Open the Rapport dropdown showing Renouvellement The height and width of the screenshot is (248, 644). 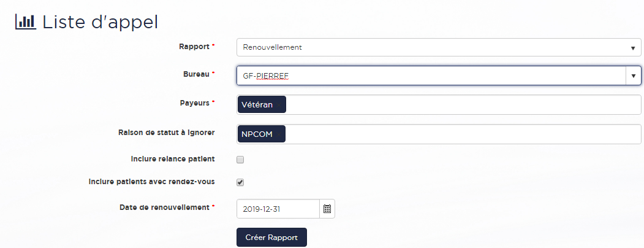pos(438,47)
